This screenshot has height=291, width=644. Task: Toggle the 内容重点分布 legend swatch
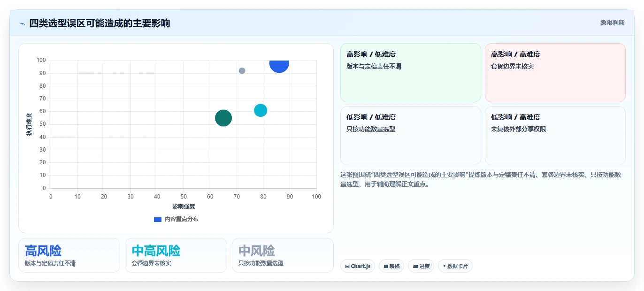[158, 219]
